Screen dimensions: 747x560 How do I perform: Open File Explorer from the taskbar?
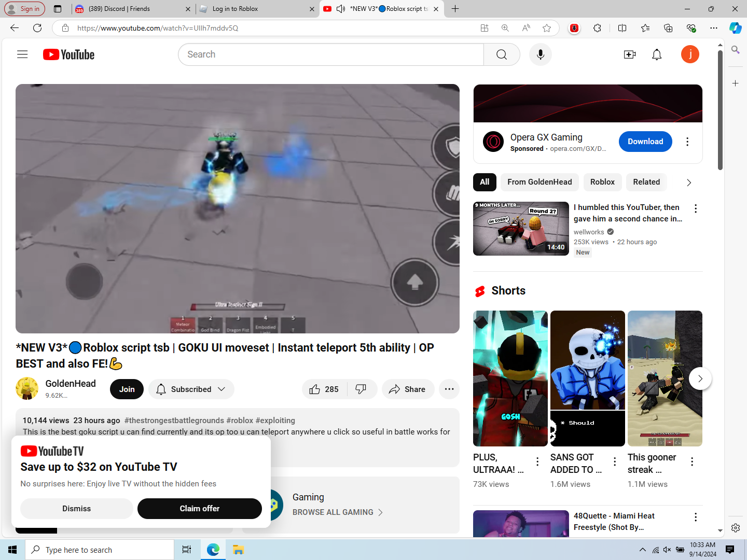tap(238, 550)
